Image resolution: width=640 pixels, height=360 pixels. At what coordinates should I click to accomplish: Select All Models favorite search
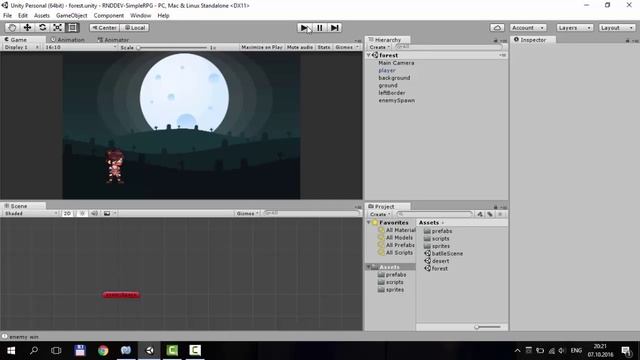(x=396, y=238)
